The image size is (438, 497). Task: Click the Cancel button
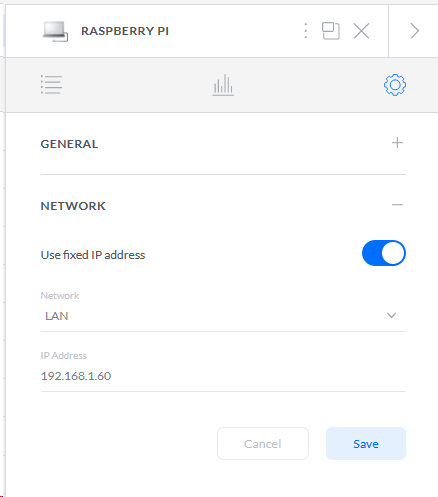coord(263,444)
